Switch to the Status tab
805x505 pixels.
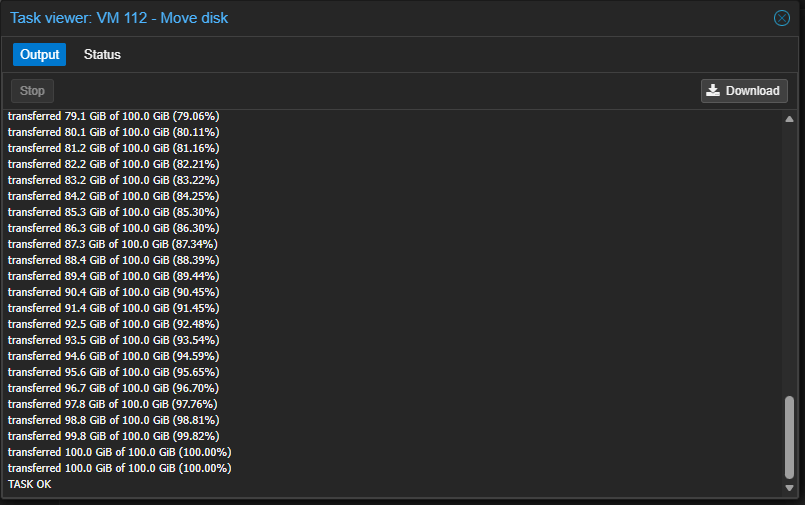click(102, 55)
